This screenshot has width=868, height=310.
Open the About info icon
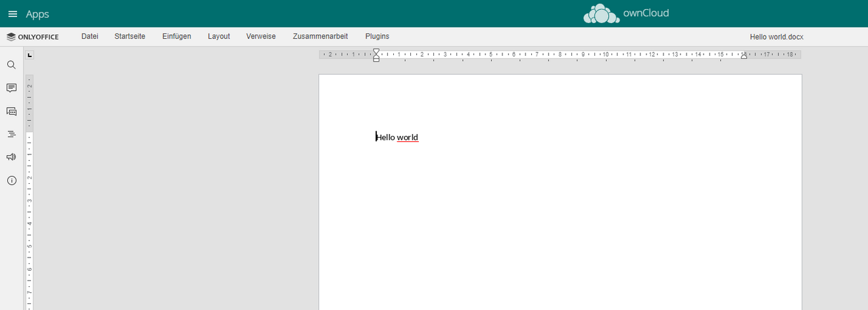[x=11, y=181]
